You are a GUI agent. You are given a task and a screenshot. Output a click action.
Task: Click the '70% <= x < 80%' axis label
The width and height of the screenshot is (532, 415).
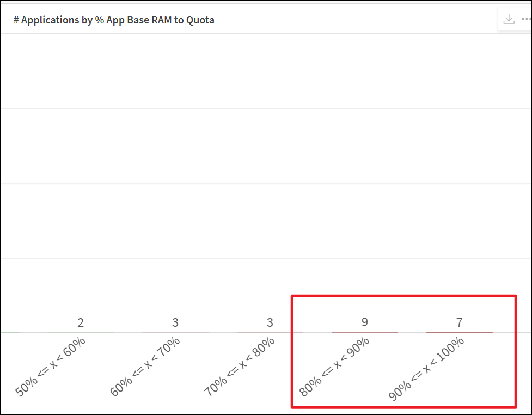pos(240,367)
